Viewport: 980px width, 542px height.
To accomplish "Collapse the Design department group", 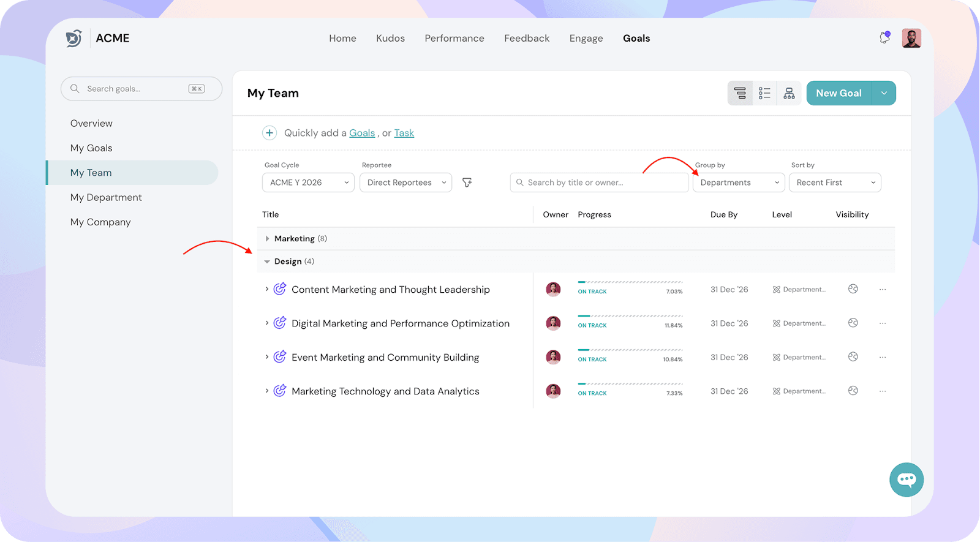I will 267,262.
